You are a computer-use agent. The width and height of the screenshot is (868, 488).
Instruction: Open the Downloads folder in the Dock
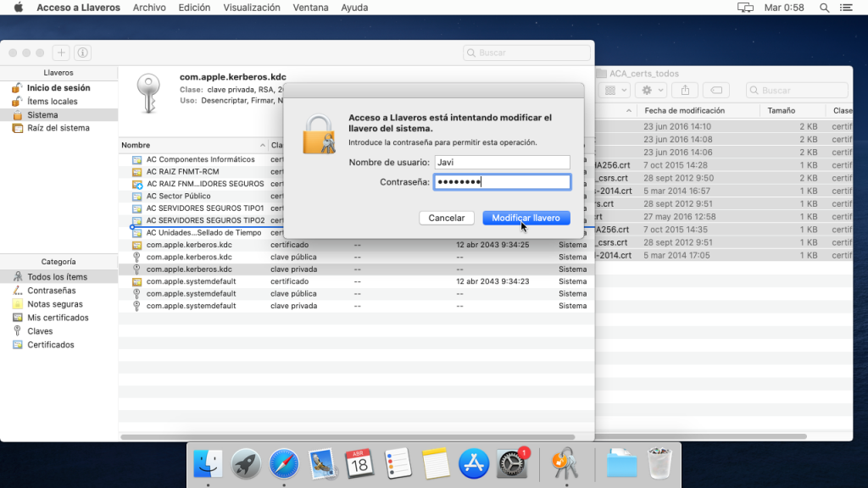pos(621,463)
